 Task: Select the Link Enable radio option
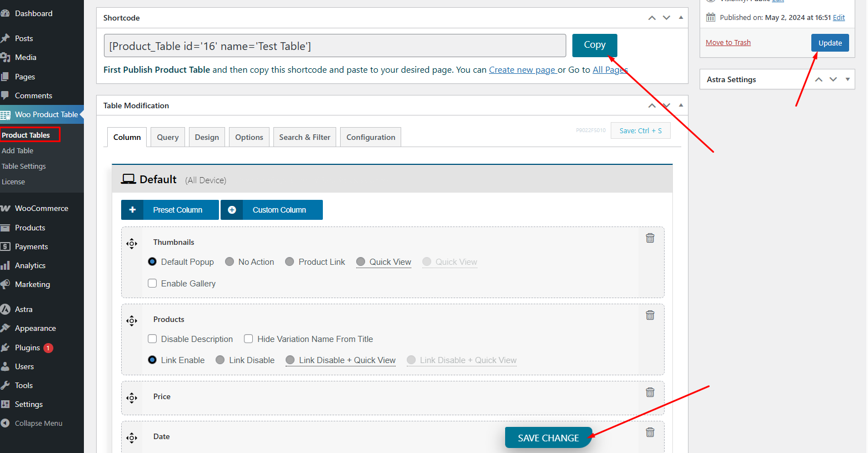pos(152,360)
